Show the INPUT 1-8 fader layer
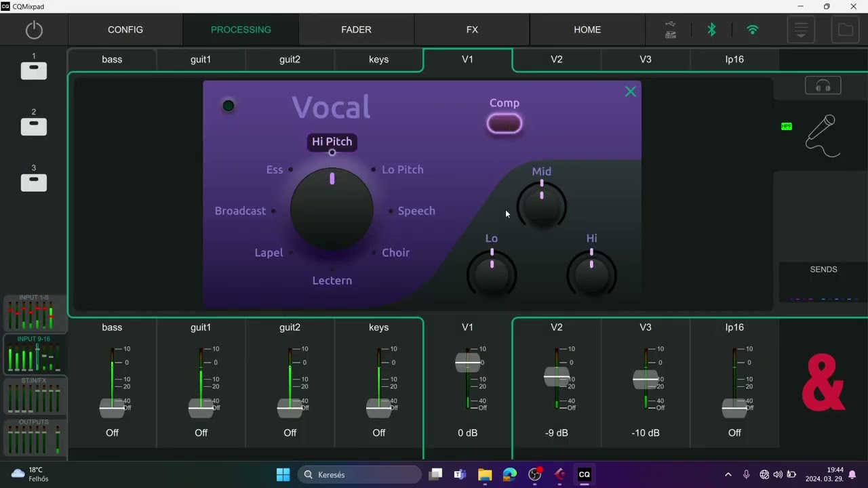The width and height of the screenshot is (868, 488). 35,313
